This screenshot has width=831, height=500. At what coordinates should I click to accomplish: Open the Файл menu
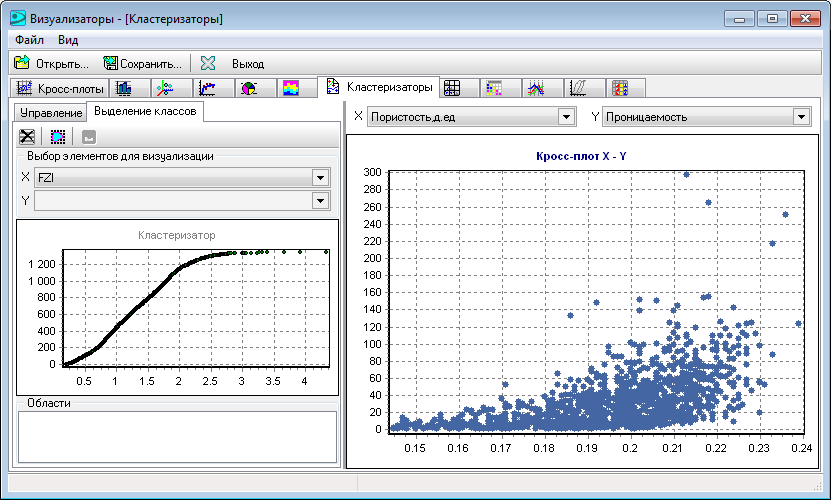tap(29, 40)
